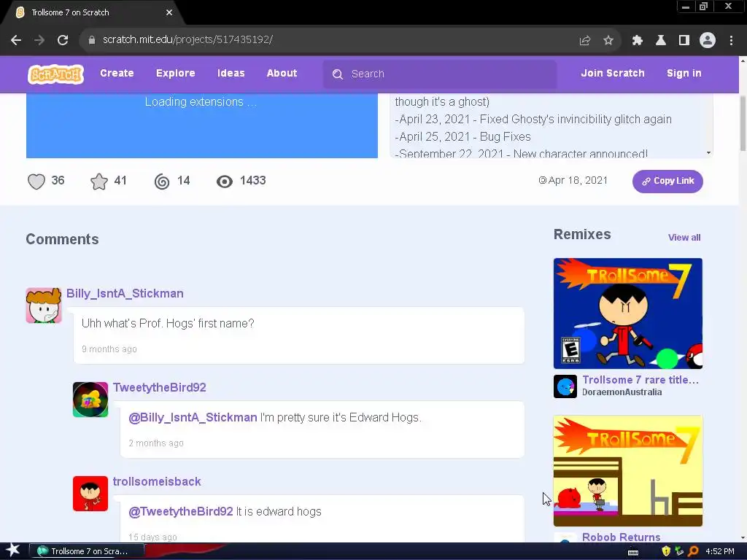Click the @Billy_IsntA_Stickman mention

[193, 418]
